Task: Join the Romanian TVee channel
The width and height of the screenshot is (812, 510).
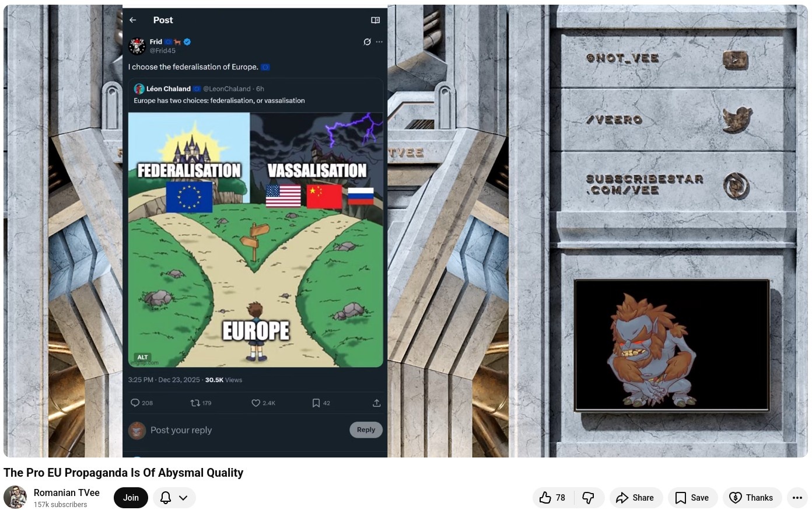Action: pyautogui.click(x=131, y=498)
